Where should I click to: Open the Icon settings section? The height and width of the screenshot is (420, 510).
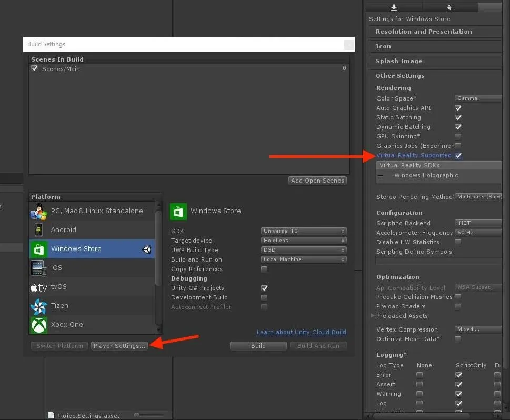(x=435, y=46)
